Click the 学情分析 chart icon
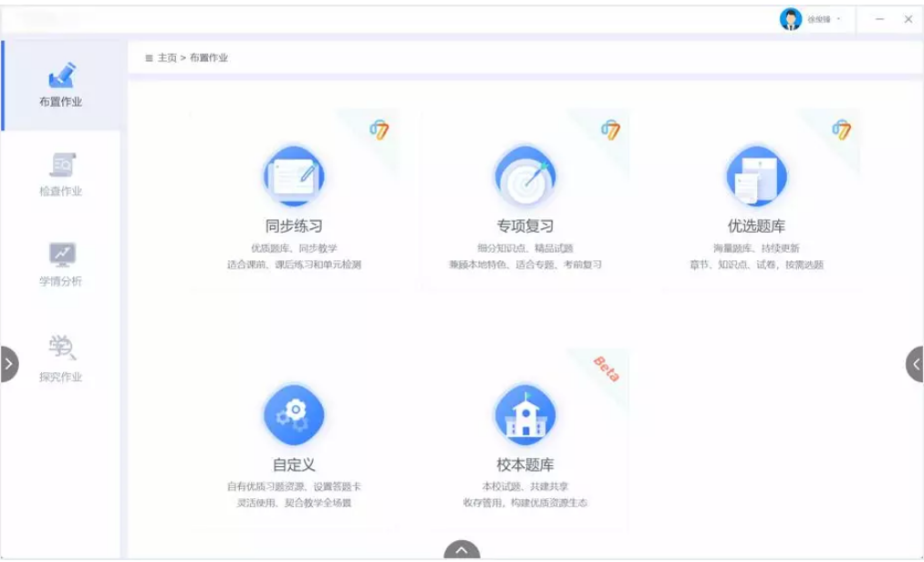This screenshot has height=562, width=924. [61, 255]
